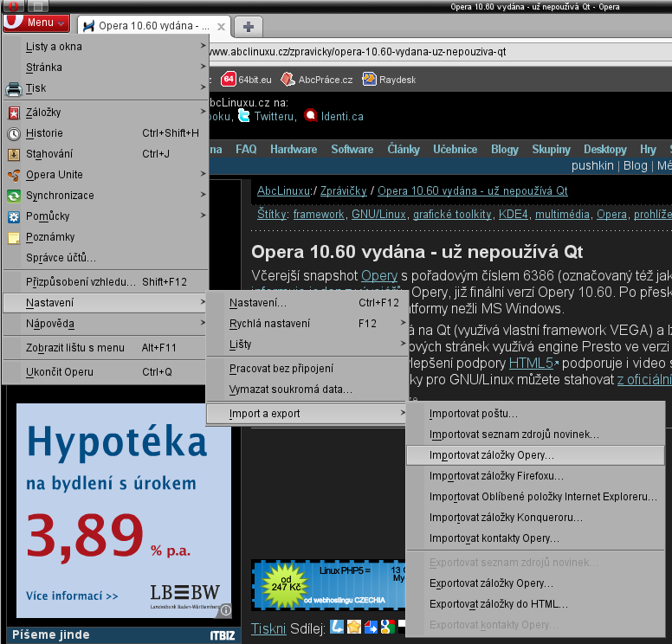Click the bookmark star icon beside Záložky

pos(14,113)
